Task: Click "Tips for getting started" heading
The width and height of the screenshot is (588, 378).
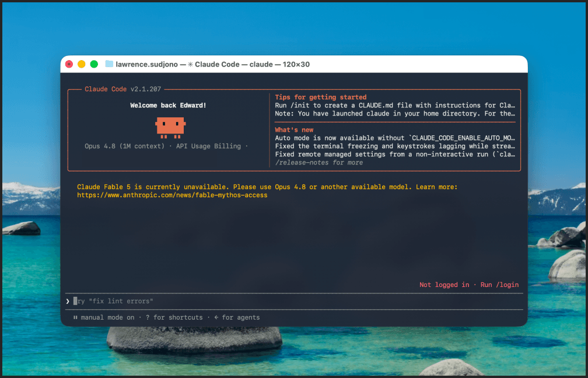Action: point(321,97)
